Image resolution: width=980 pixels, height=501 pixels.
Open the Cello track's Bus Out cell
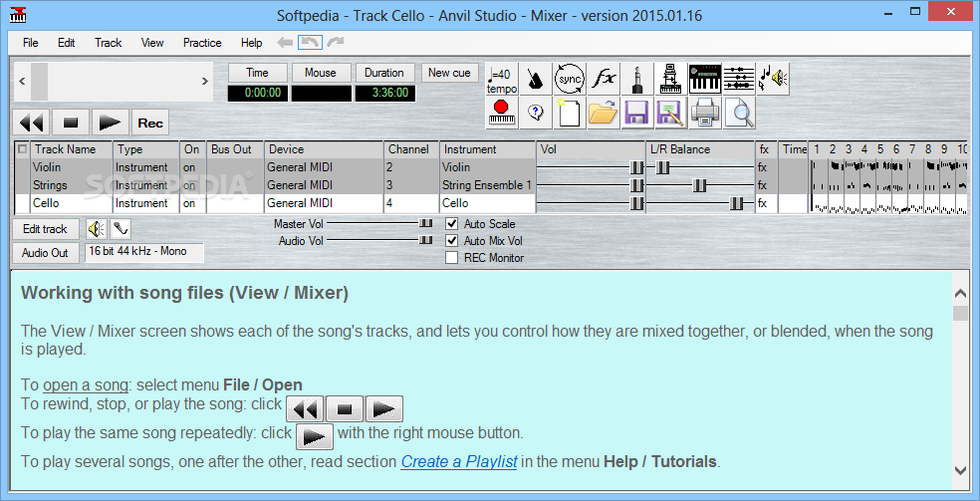click(x=235, y=203)
